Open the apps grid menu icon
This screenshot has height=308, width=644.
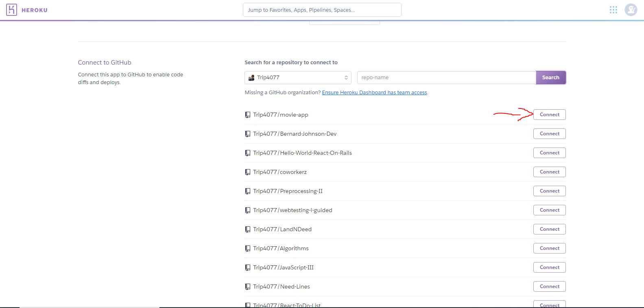(x=613, y=10)
